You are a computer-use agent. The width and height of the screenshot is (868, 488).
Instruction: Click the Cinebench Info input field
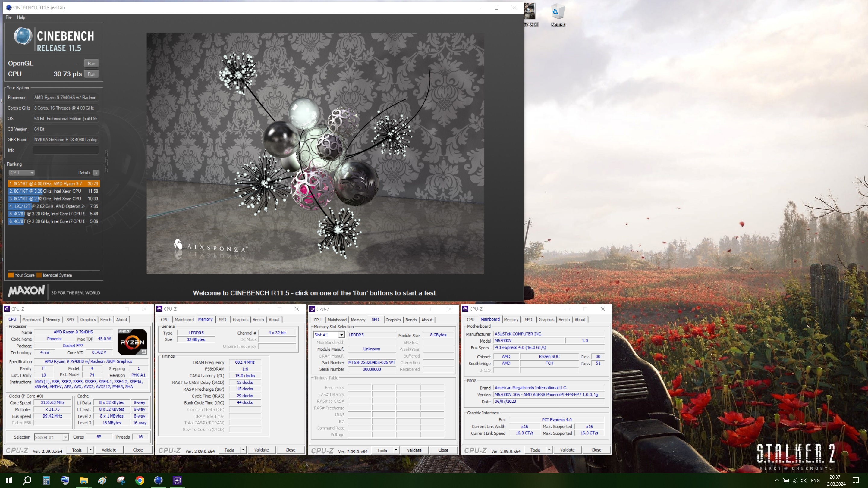[x=66, y=150]
